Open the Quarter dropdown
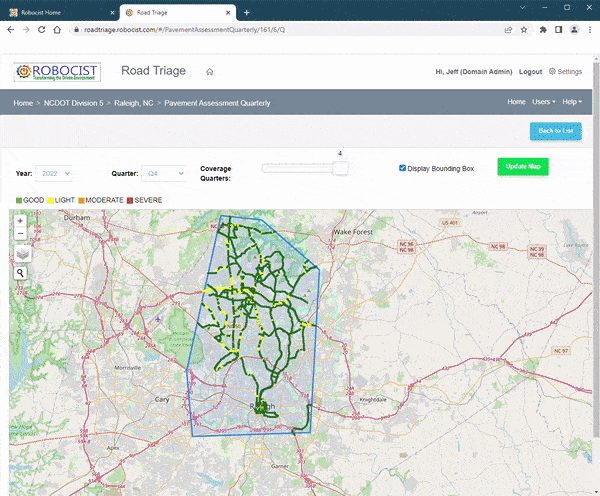 click(x=164, y=173)
